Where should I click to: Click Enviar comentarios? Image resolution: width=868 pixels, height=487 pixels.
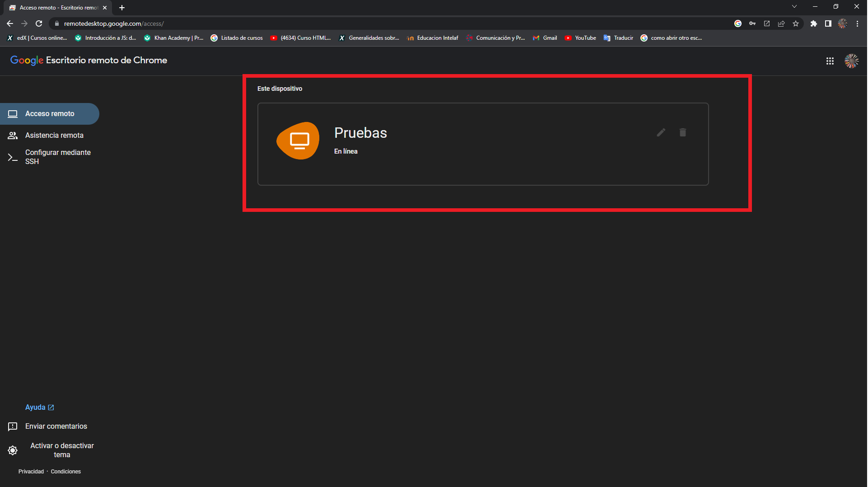(56, 426)
